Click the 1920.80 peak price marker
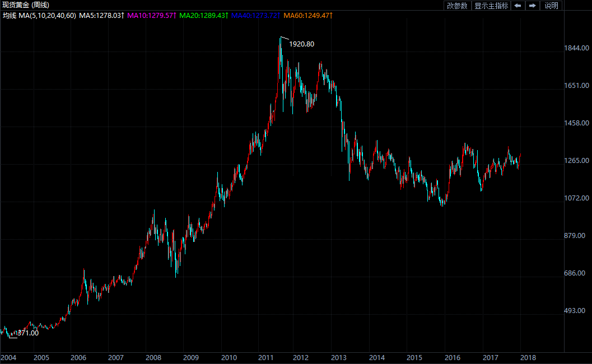The image size is (592, 364). click(305, 44)
